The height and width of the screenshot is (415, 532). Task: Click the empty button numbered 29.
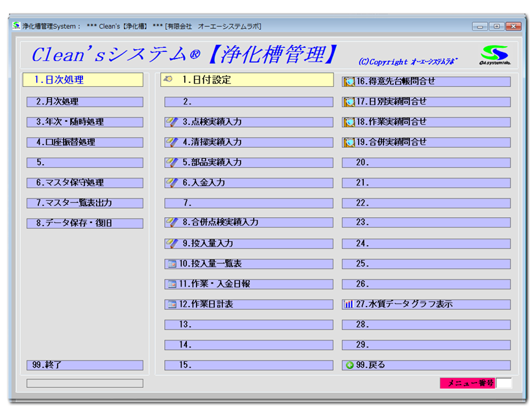point(426,345)
